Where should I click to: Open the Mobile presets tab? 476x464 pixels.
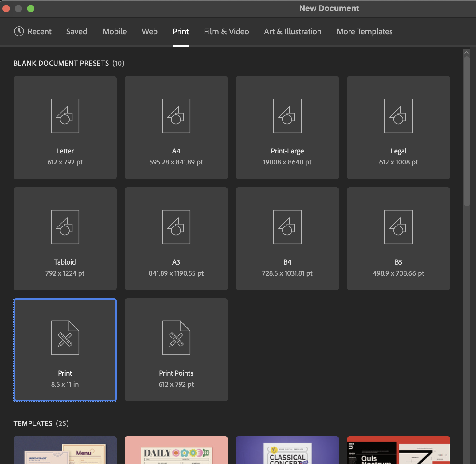tap(115, 32)
